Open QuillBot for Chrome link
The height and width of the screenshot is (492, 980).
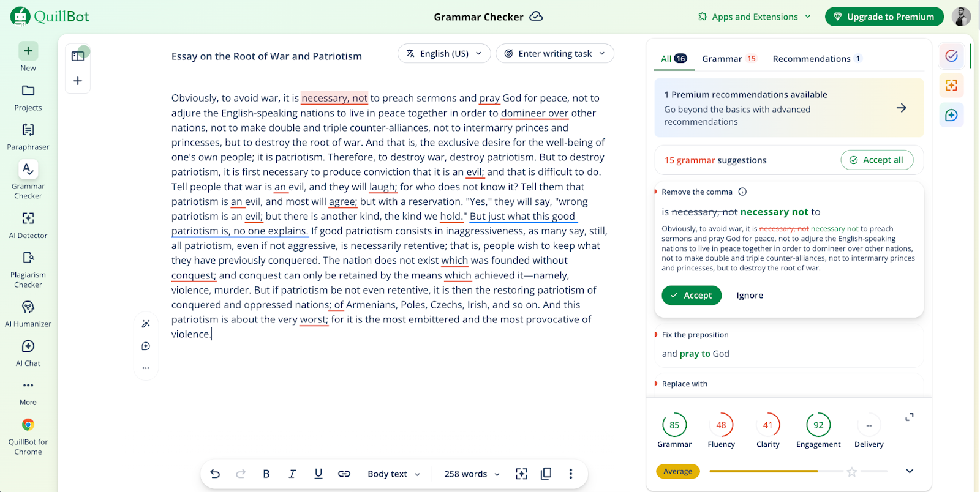point(28,436)
